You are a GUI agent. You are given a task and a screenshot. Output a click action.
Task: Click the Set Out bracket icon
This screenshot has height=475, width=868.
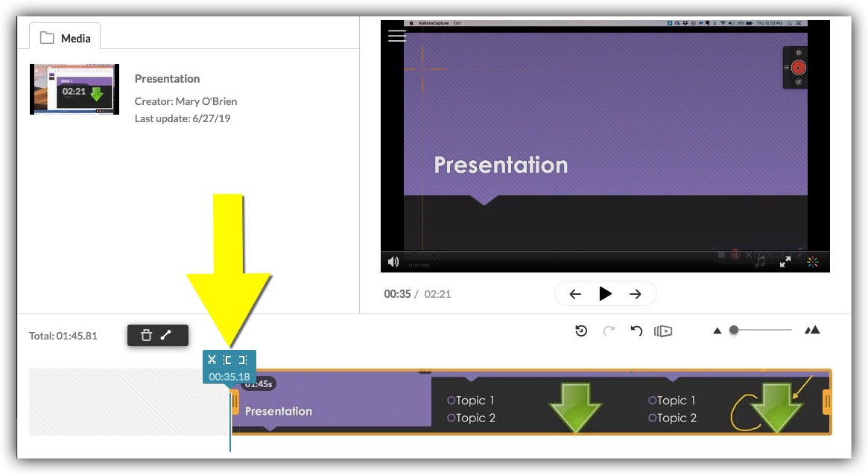(x=243, y=360)
